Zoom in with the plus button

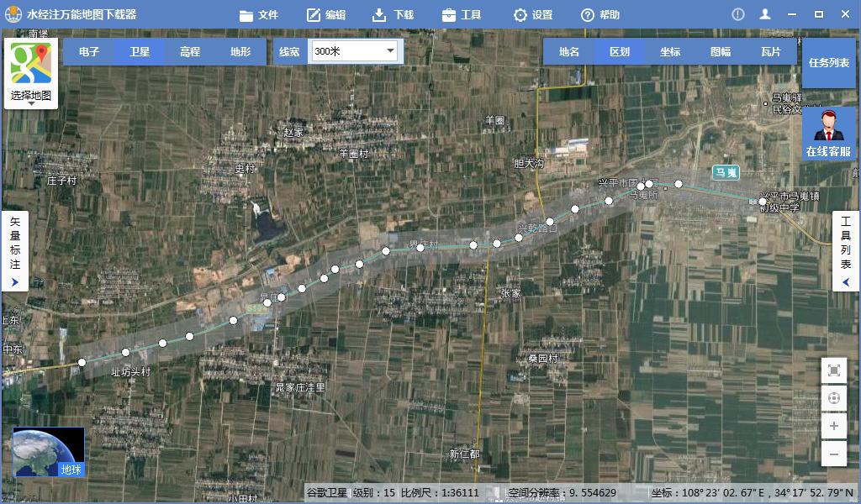[833, 426]
